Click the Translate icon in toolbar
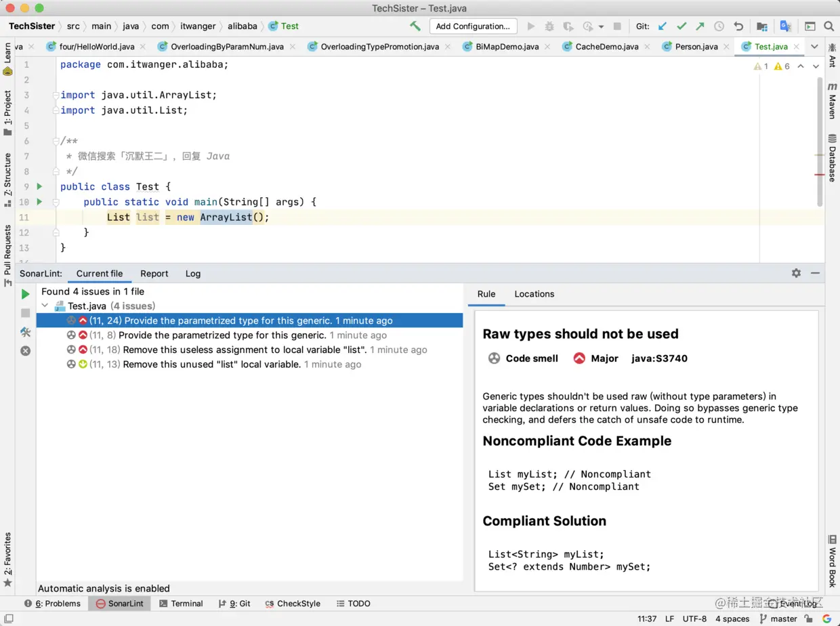Viewport: 840px width, 626px height. point(785,26)
